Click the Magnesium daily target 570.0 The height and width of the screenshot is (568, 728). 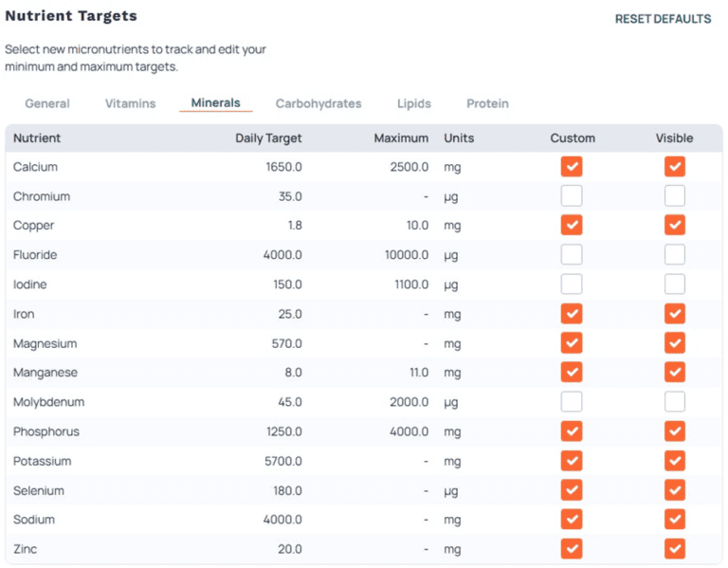pos(286,343)
